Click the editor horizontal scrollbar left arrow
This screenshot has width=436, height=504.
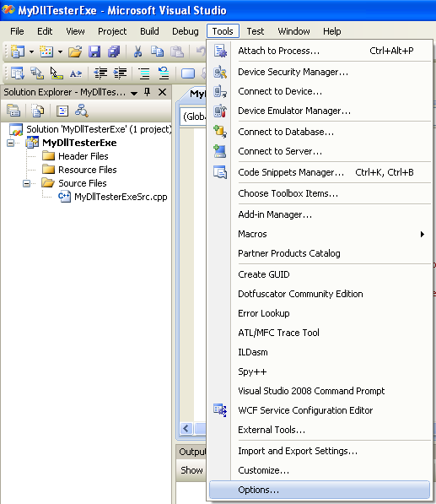(x=186, y=429)
